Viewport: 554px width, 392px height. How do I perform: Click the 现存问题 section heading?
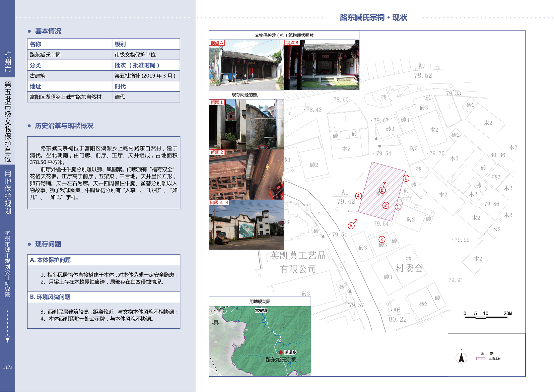[48, 244]
